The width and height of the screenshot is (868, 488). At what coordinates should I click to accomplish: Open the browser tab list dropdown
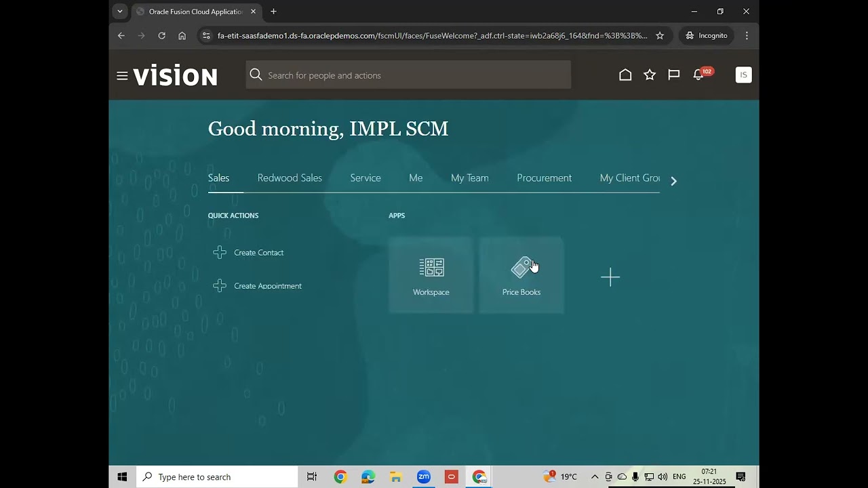coord(120,12)
